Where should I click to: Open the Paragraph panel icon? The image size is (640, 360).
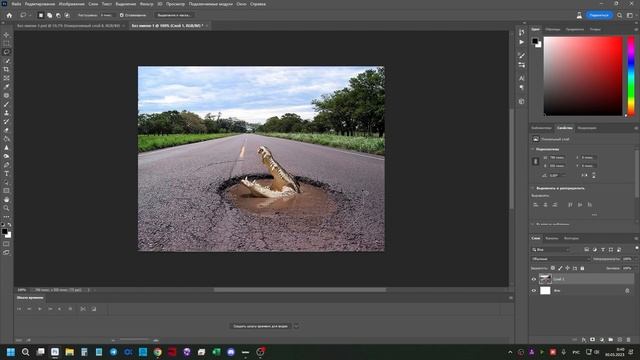tap(522, 88)
